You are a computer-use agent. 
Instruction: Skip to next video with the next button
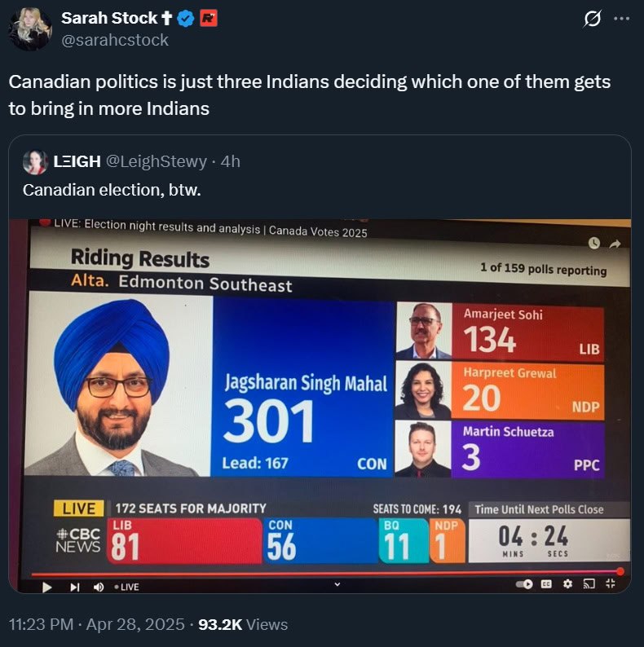pyautogui.click(x=75, y=587)
